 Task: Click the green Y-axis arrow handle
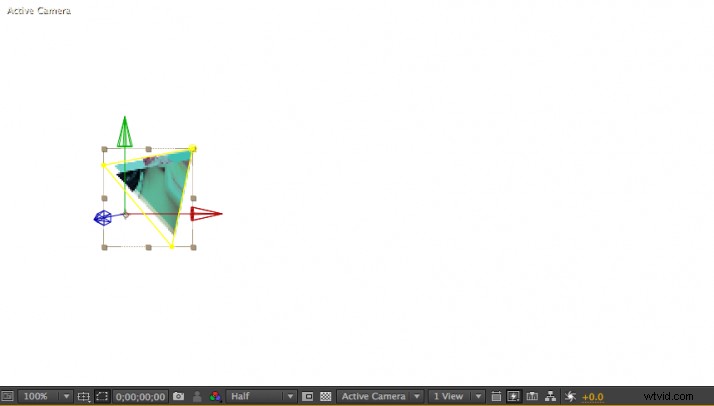[x=125, y=132]
